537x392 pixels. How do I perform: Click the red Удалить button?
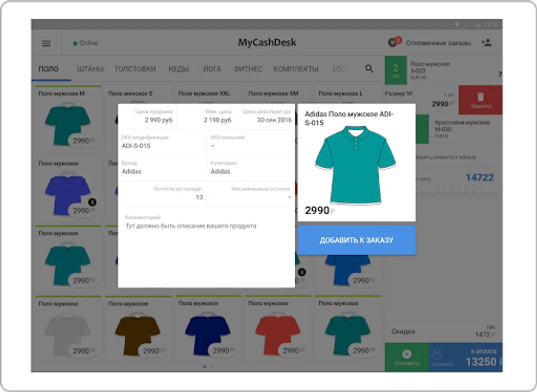click(481, 100)
